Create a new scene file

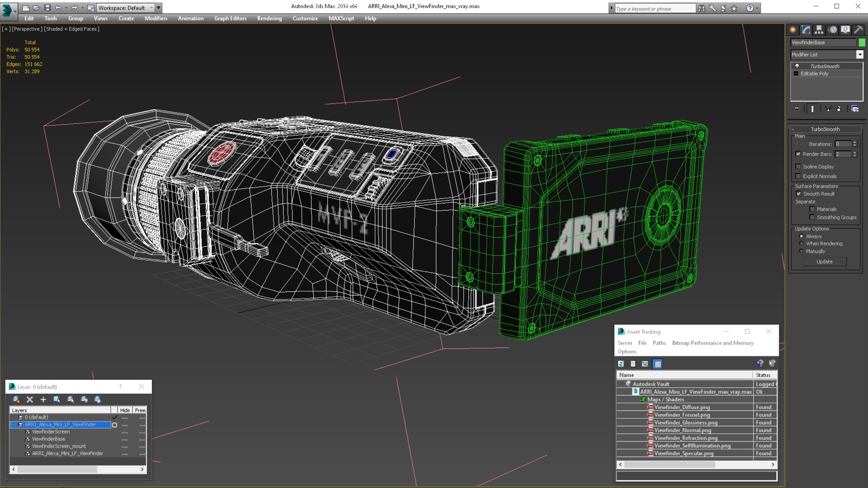click(x=26, y=8)
